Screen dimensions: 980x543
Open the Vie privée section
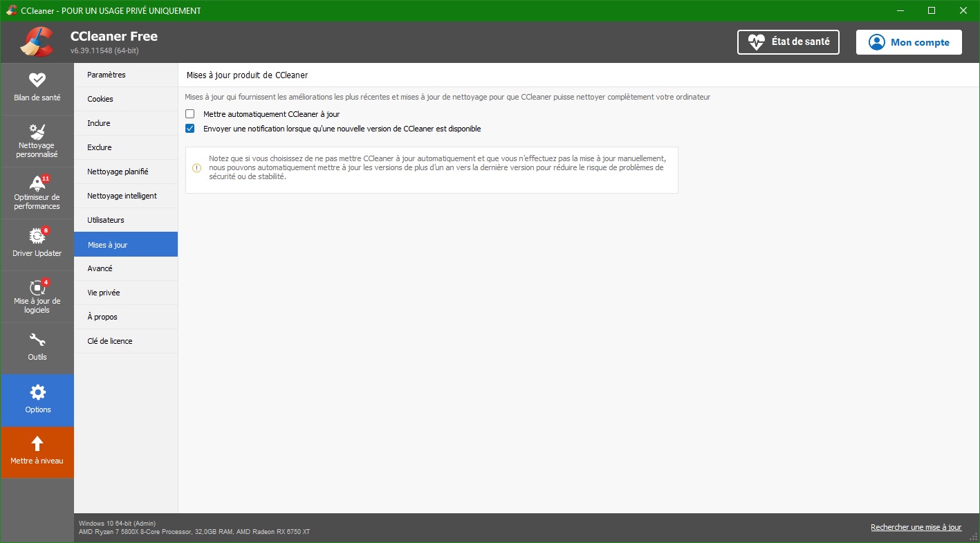click(x=104, y=293)
